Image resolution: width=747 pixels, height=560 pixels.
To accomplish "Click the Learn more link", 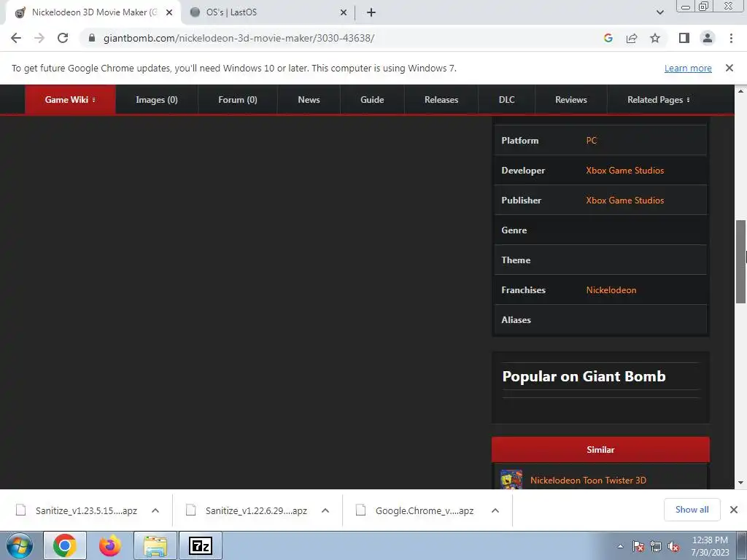I will (x=688, y=68).
